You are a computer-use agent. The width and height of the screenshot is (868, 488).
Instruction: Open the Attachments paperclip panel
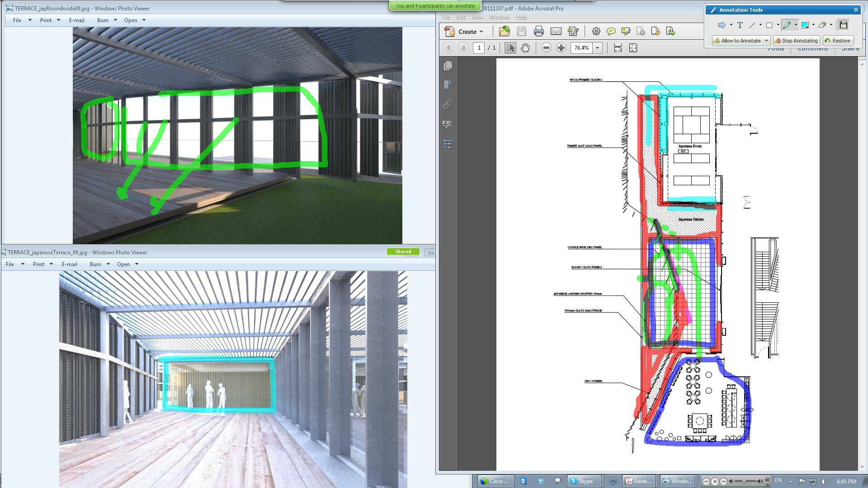click(x=448, y=105)
